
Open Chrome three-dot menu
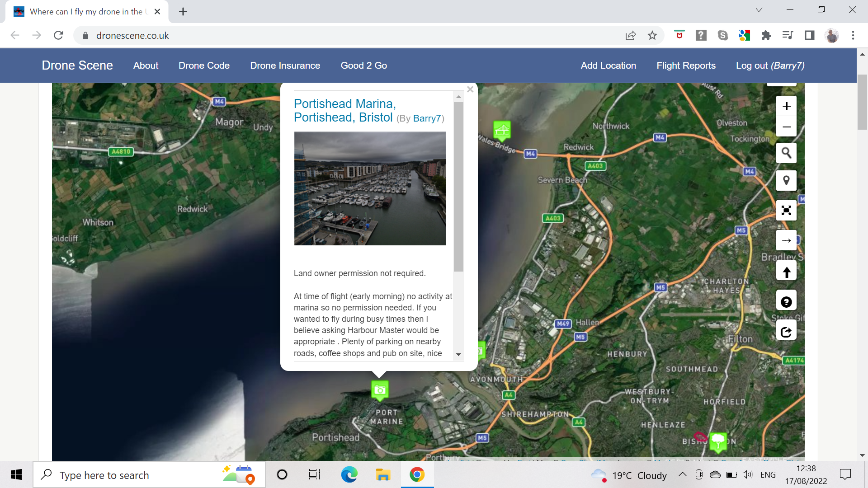coord(853,35)
